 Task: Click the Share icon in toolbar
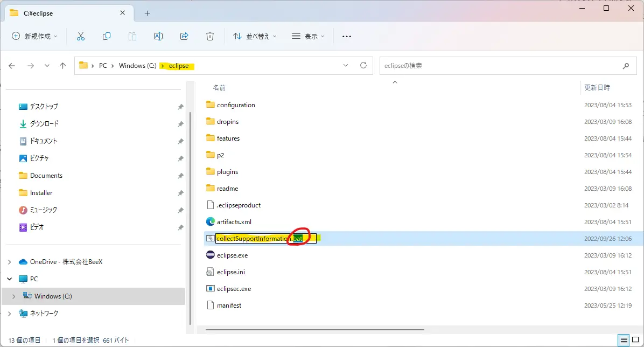point(184,36)
